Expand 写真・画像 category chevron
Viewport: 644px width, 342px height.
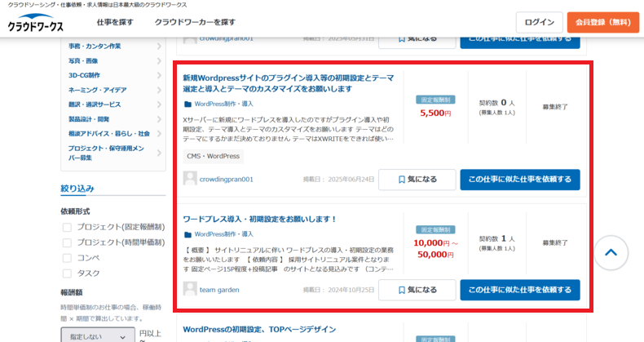(159, 61)
